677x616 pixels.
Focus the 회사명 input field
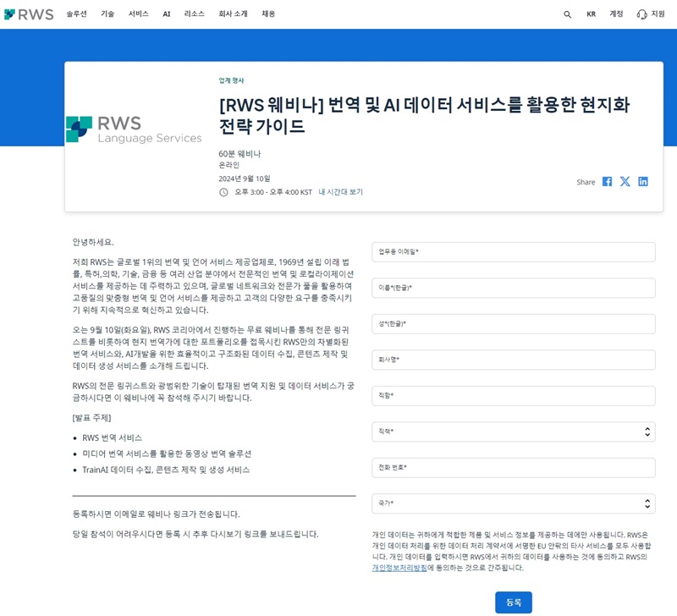pos(513,360)
